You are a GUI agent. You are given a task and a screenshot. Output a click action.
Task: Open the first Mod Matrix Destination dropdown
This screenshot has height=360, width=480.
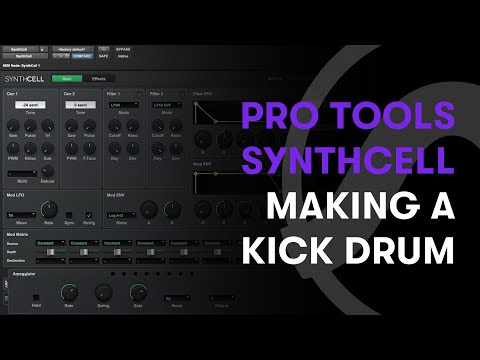coord(51,260)
